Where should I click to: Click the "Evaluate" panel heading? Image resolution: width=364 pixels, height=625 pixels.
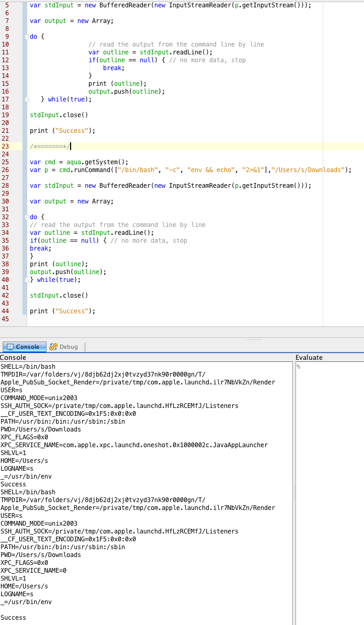tap(309, 358)
